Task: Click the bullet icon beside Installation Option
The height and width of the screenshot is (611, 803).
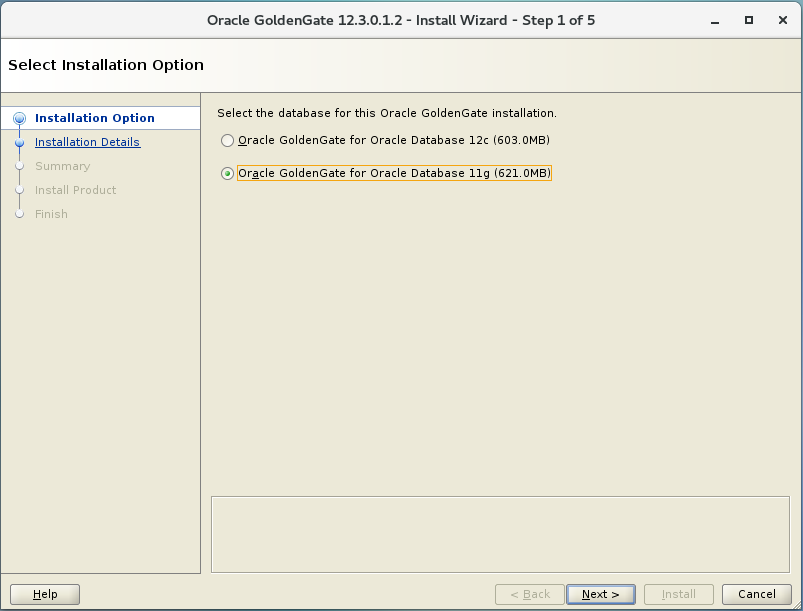Action: click(x=19, y=118)
